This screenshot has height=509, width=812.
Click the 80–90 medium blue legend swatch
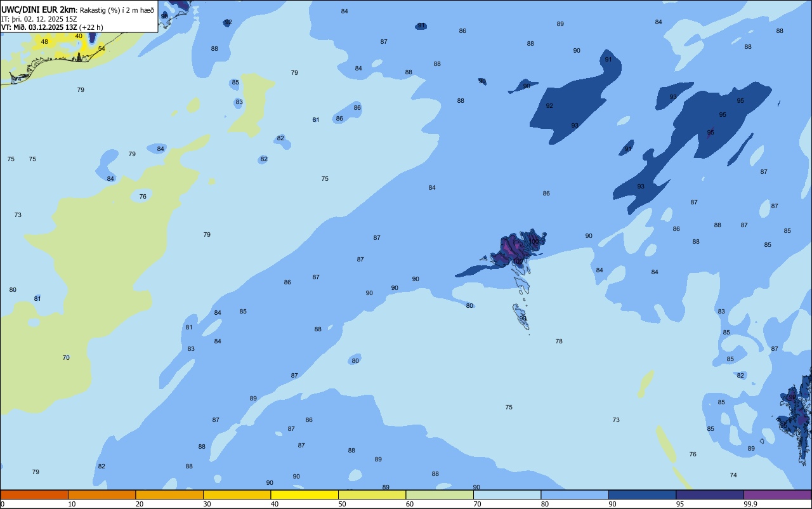575,494
